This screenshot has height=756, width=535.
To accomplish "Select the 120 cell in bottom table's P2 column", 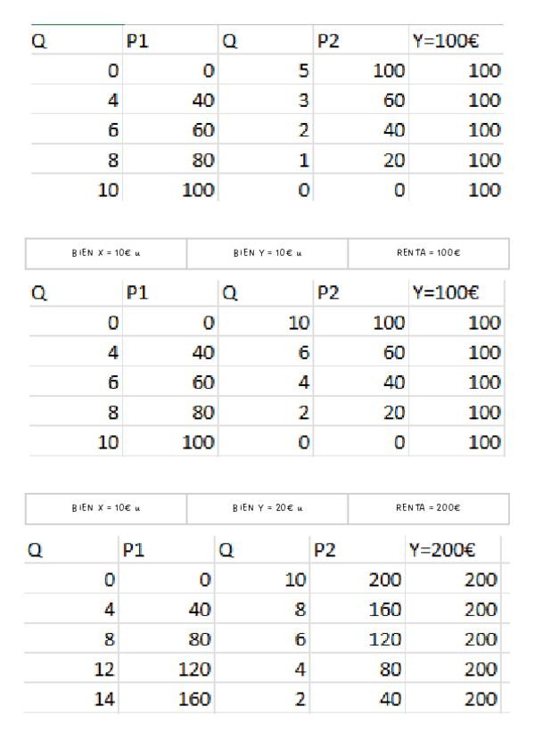I will coord(356,639).
